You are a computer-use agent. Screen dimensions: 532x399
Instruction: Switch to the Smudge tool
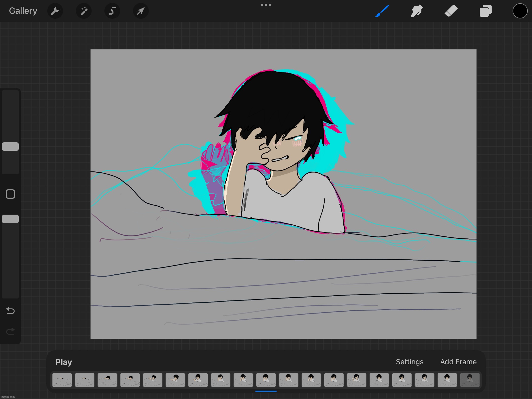[x=416, y=11]
